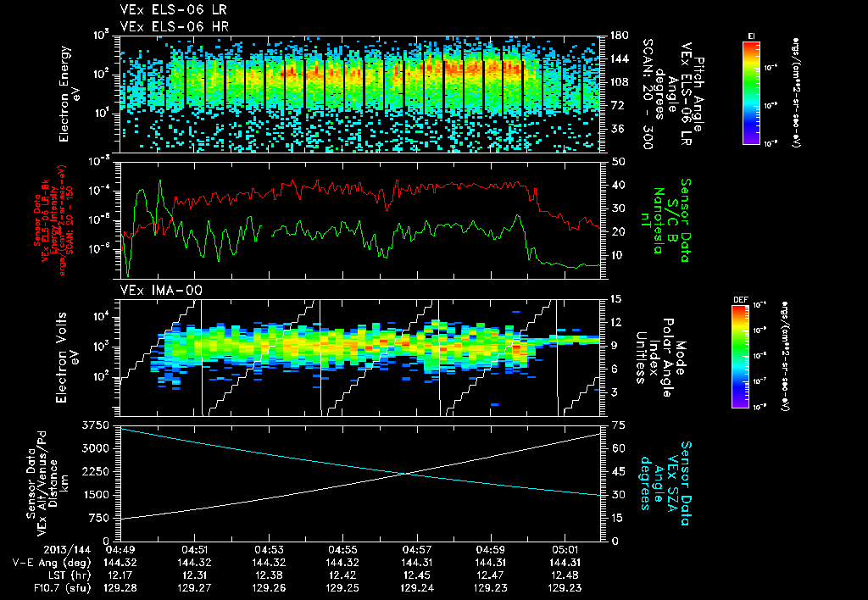Click the 12 polar angle index tick
The image size is (868, 600).
[x=617, y=323]
